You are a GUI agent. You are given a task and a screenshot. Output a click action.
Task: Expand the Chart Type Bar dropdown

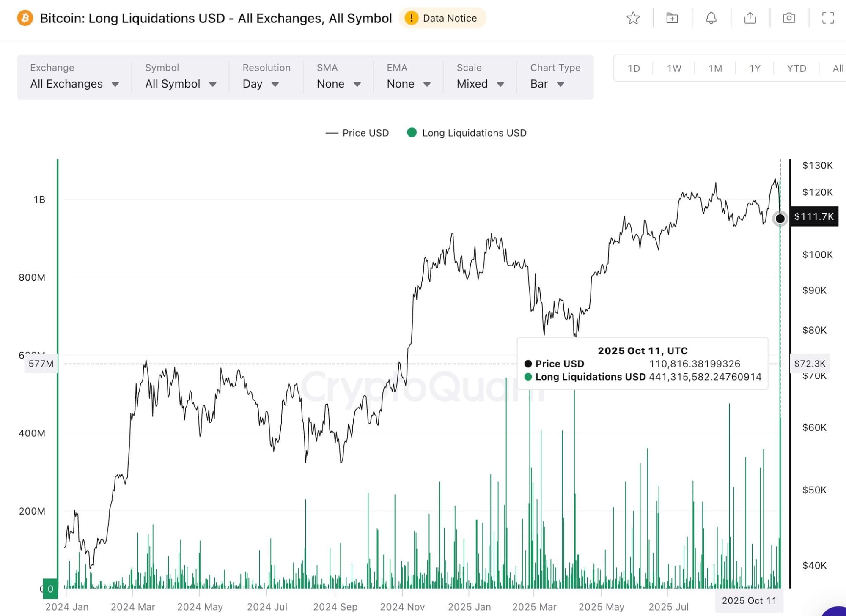coord(547,84)
